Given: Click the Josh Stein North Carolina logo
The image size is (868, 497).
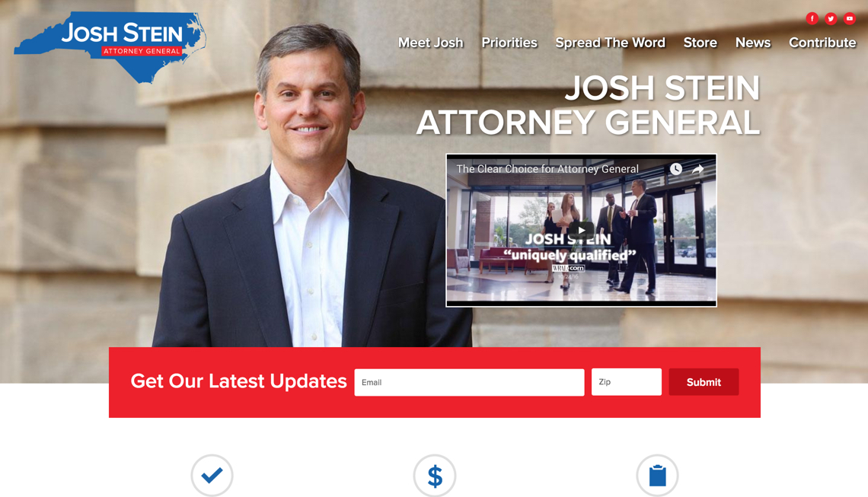Looking at the screenshot, I should [x=110, y=48].
